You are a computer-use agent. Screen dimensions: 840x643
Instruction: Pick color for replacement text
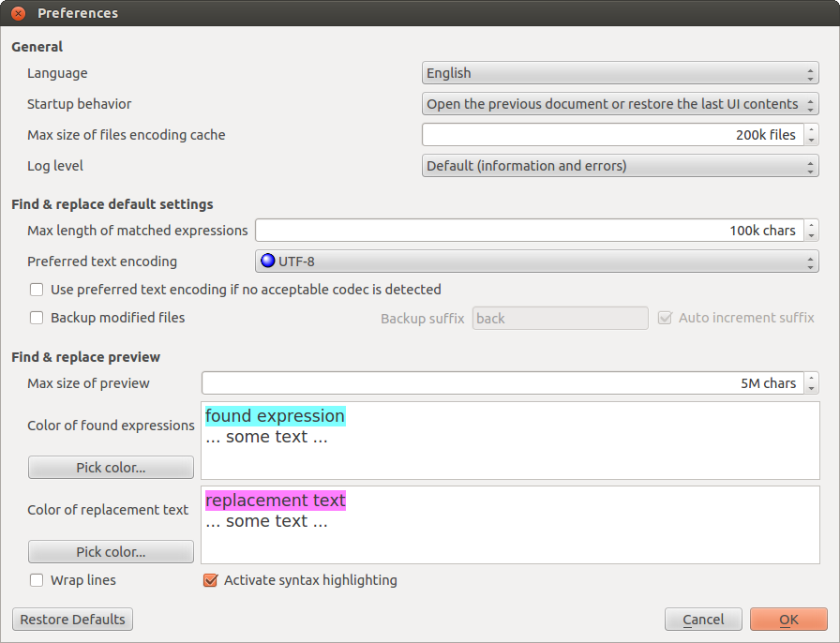point(111,552)
